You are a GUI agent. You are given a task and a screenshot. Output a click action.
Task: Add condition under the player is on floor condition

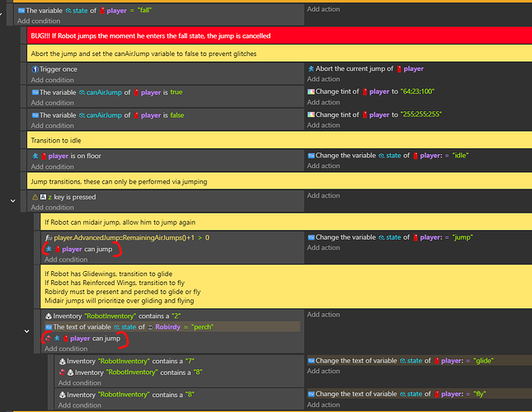pyautogui.click(x=54, y=166)
